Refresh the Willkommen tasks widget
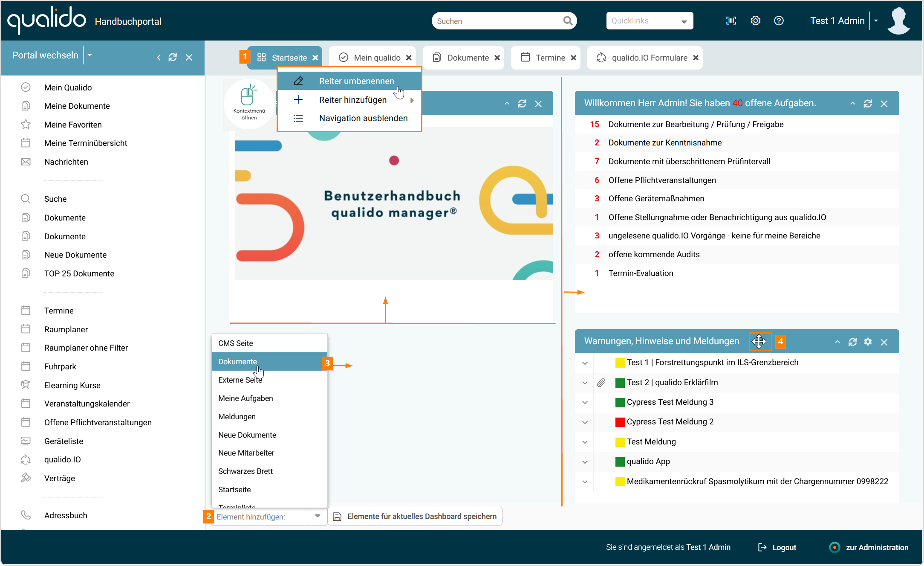 [868, 104]
